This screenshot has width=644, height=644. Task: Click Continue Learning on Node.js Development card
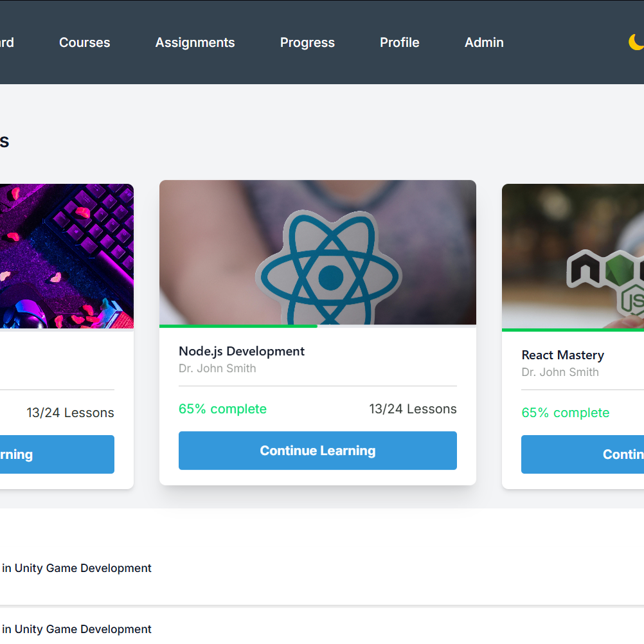(x=318, y=451)
